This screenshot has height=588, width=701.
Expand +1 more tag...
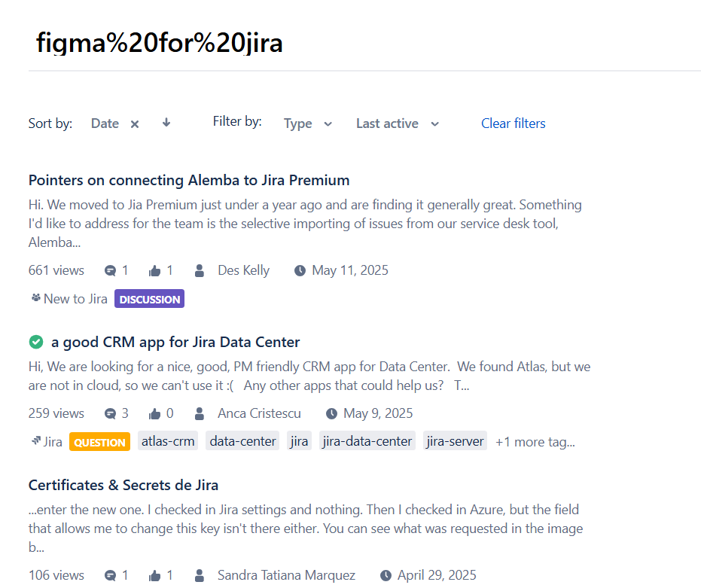pos(535,442)
